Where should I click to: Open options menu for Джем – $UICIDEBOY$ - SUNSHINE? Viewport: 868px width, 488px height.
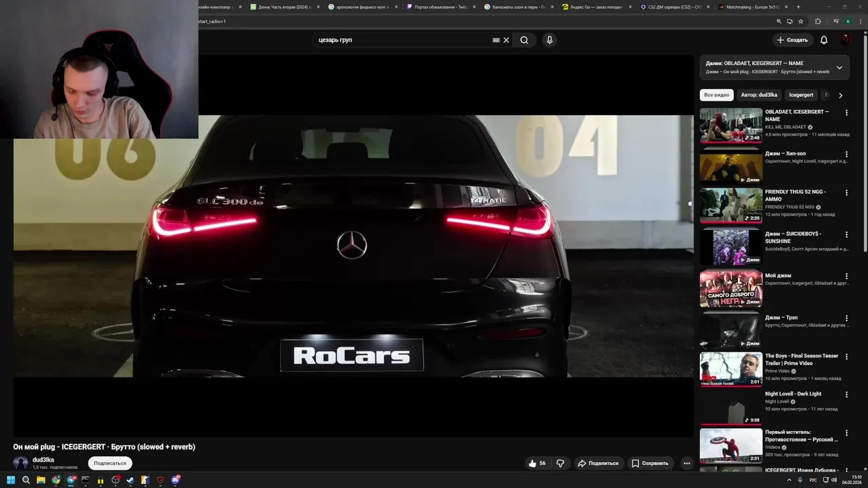[x=846, y=235]
